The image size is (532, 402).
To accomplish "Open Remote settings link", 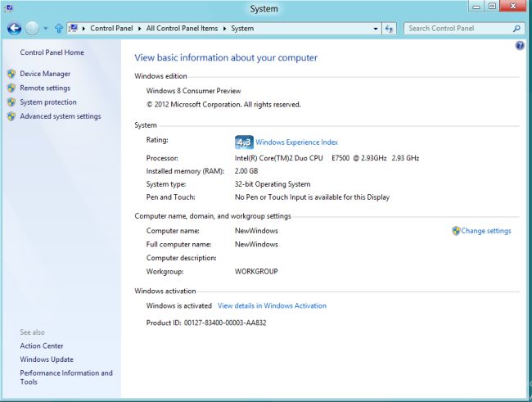I will pos(45,88).
